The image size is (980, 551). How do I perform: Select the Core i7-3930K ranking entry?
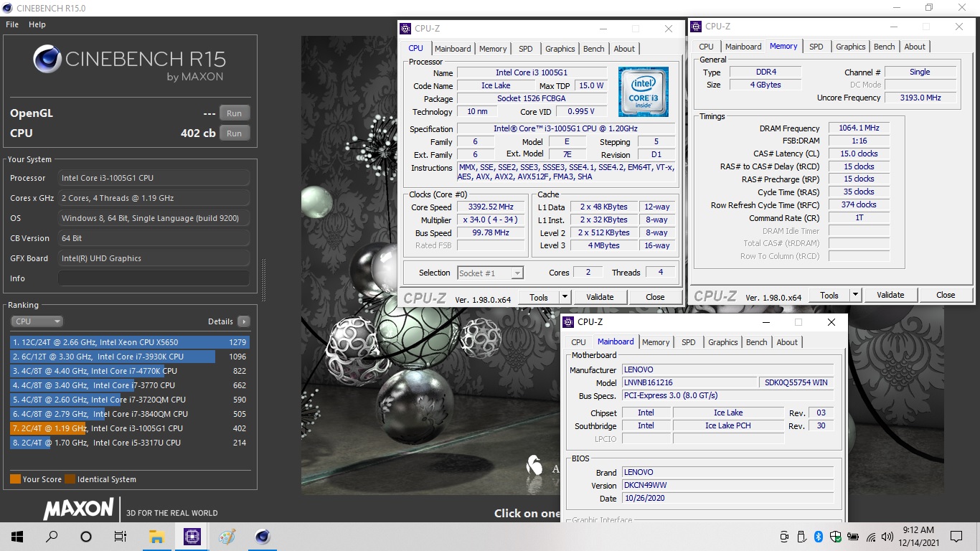point(130,357)
